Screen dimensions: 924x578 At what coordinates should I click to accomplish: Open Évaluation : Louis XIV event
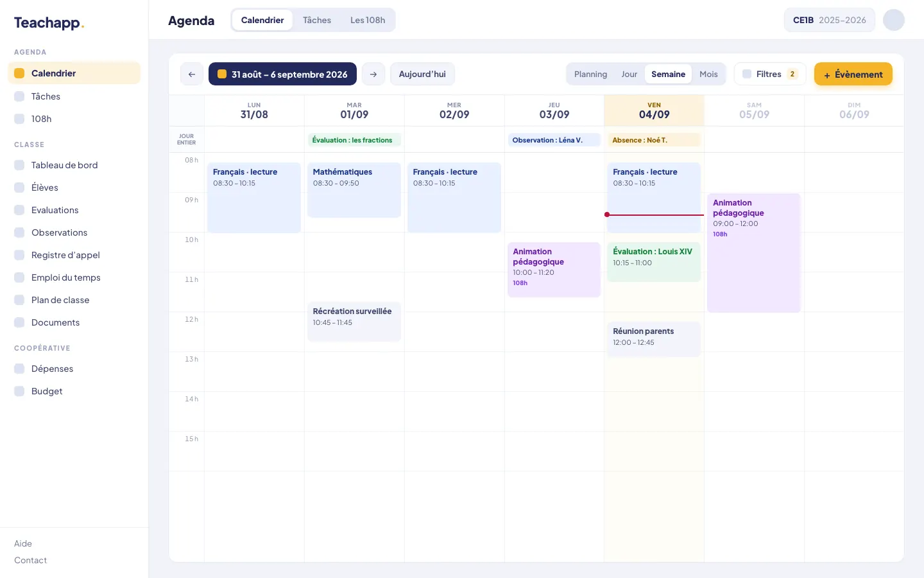654,262
